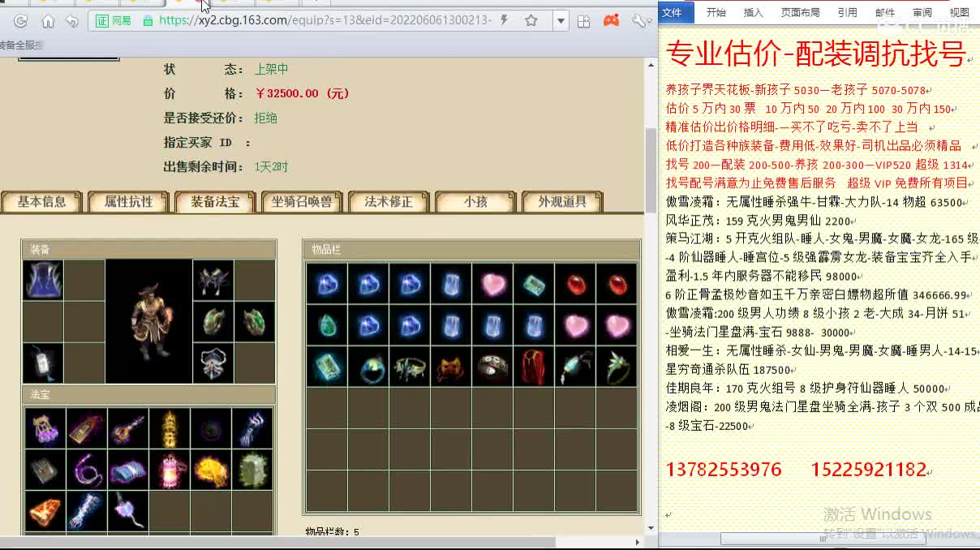980x550 pixels.
Task: Click the golden pagoda 法宝 icon
Action: tap(170, 428)
